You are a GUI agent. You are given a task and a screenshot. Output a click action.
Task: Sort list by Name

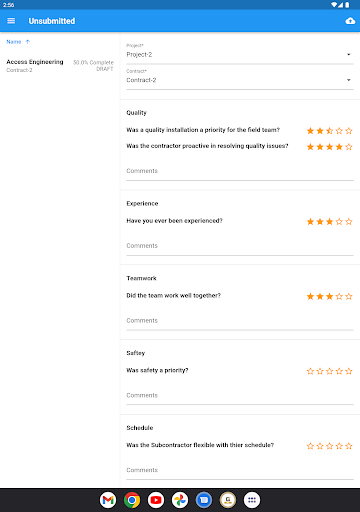[14, 42]
